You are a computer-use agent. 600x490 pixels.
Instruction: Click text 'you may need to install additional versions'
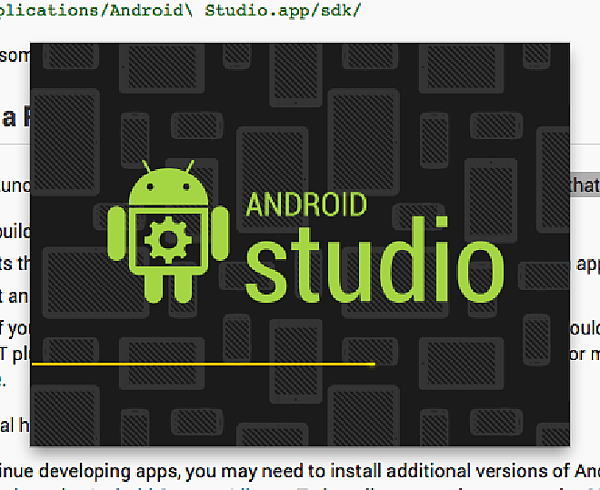click(330, 471)
